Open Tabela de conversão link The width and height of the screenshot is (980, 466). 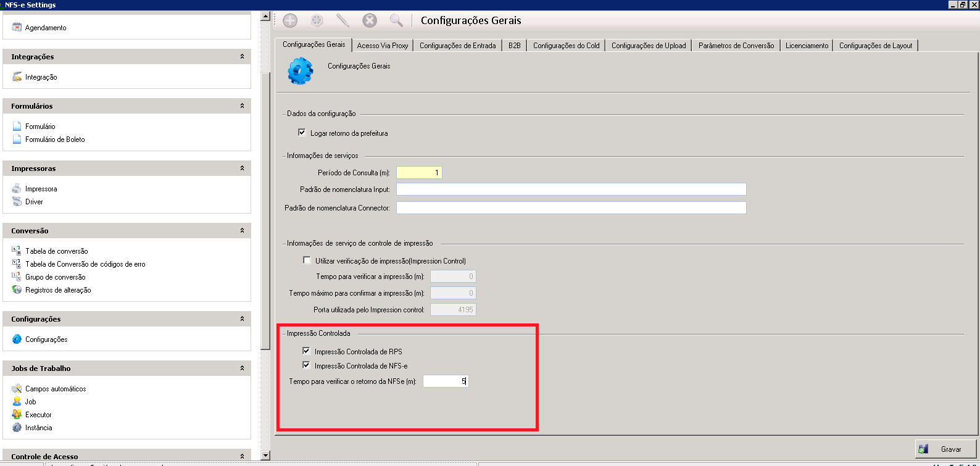pyautogui.click(x=57, y=251)
